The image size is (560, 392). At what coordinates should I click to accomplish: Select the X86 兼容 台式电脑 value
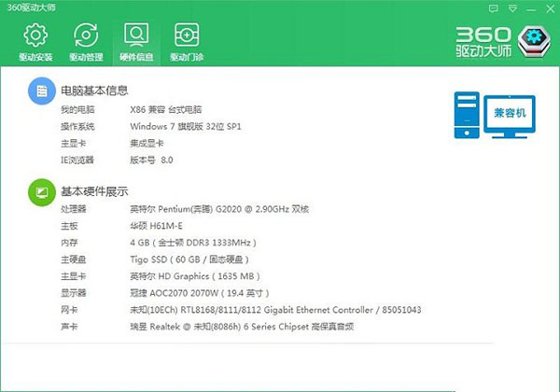166,109
